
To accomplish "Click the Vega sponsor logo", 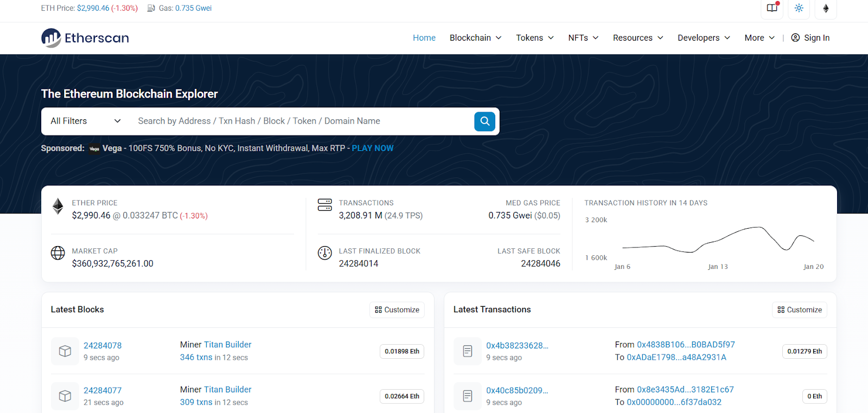I will tap(94, 149).
